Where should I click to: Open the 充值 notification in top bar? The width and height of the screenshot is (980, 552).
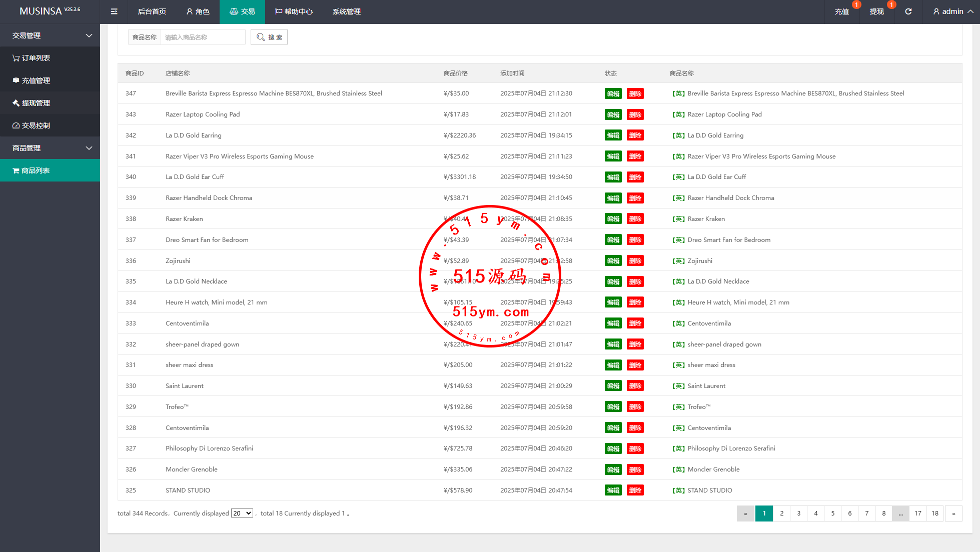pyautogui.click(x=841, y=11)
